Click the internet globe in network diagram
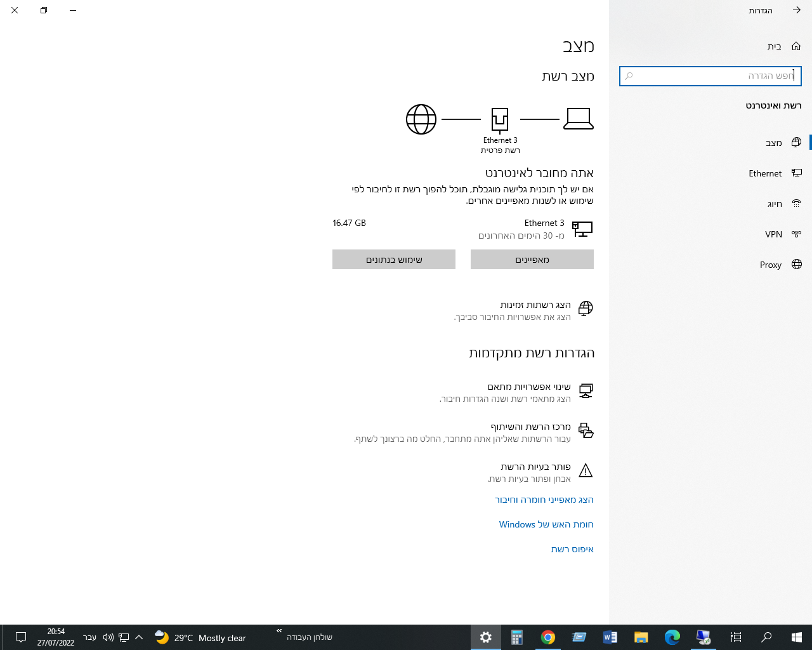The image size is (812, 650). pos(421,119)
